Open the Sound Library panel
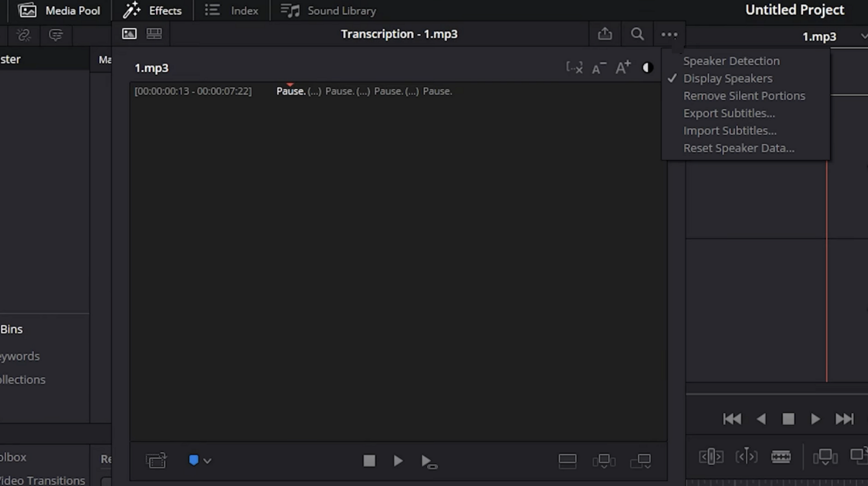 point(328,10)
